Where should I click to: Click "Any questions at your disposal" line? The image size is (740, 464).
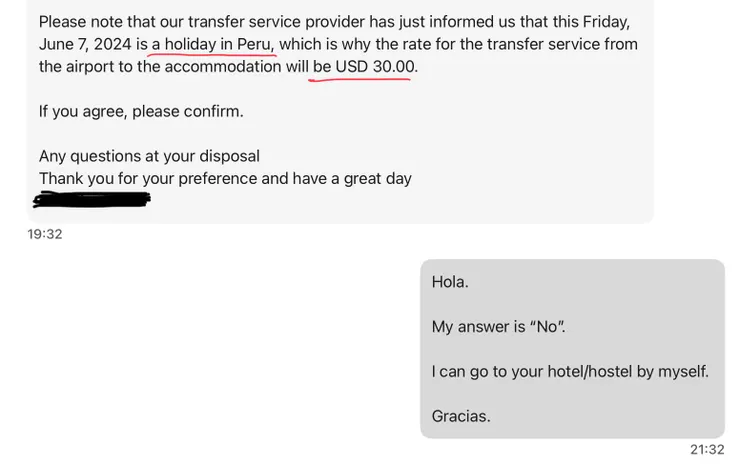click(x=149, y=156)
